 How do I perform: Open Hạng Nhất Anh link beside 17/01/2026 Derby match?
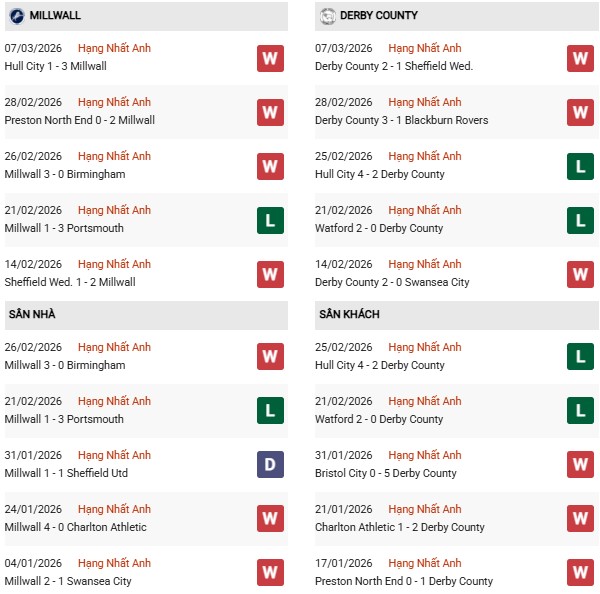pos(425,563)
